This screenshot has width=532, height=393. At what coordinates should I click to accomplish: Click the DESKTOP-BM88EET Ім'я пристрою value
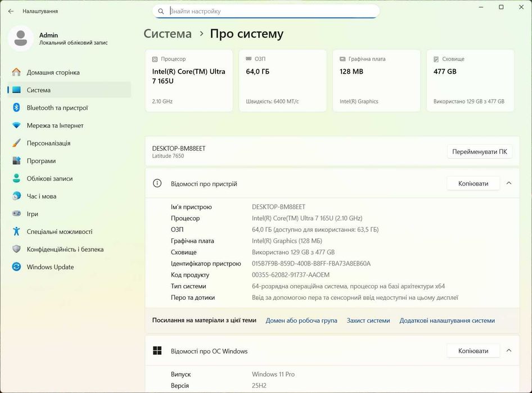pyautogui.click(x=278, y=207)
